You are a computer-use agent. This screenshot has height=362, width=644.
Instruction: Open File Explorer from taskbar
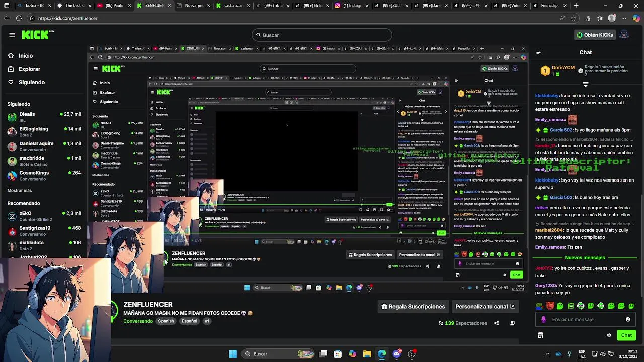[367, 354]
